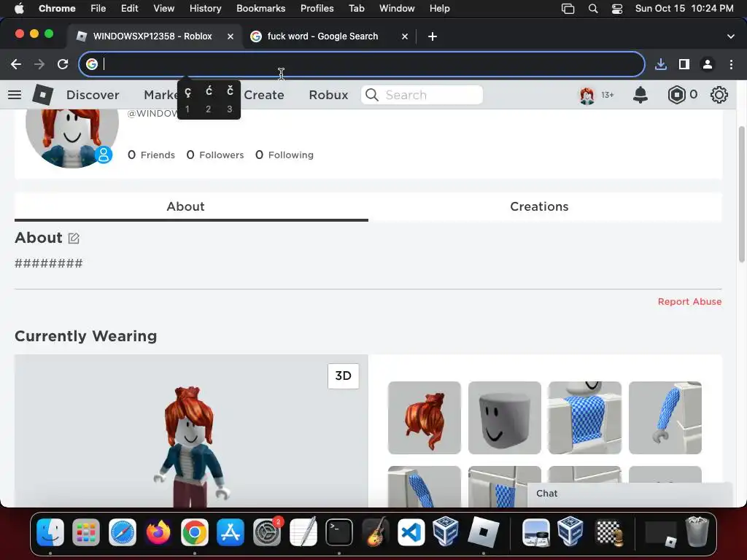Open the Roblox notifications bell
Viewport: 747px width, 560px height.
tap(640, 95)
